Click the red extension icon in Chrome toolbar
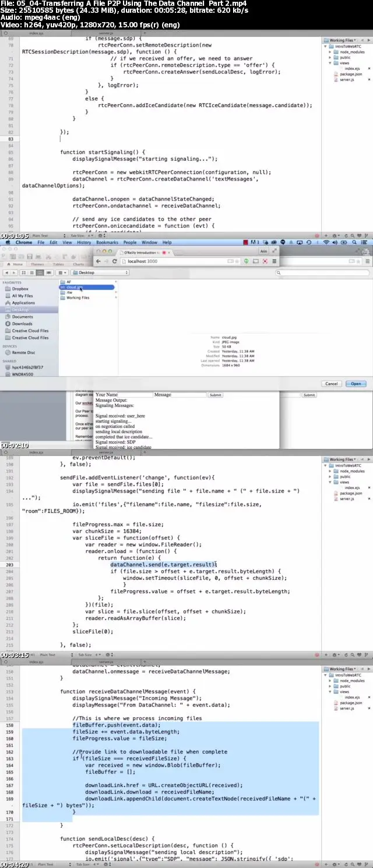Image resolution: width=373 pixels, height=868 pixels. click(265, 261)
